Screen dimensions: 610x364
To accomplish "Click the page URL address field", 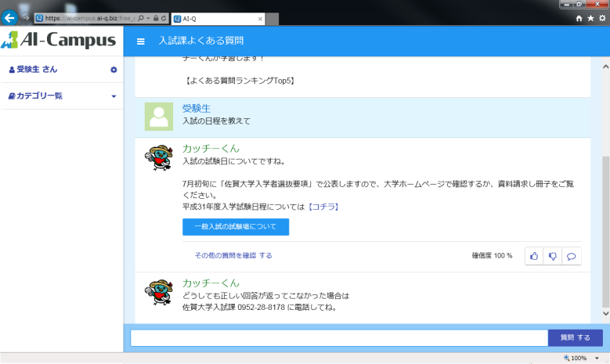I will [x=89, y=18].
